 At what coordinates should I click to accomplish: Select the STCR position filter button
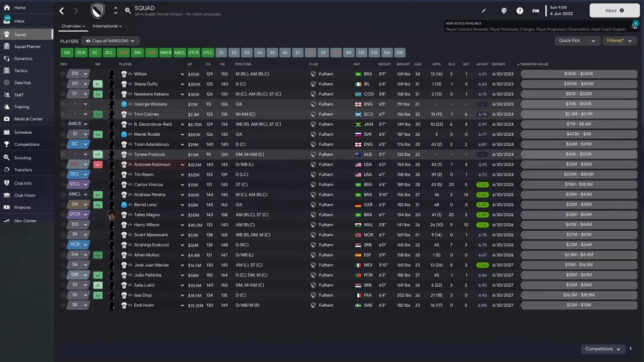194,52
